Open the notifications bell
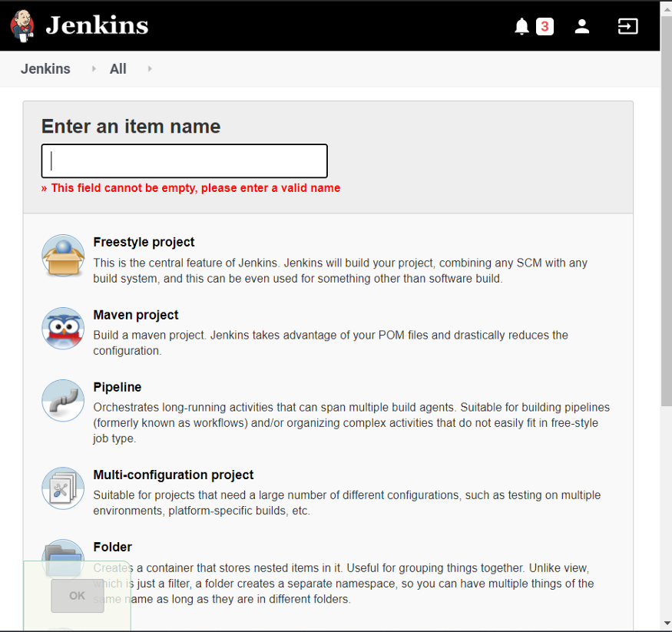 (521, 25)
